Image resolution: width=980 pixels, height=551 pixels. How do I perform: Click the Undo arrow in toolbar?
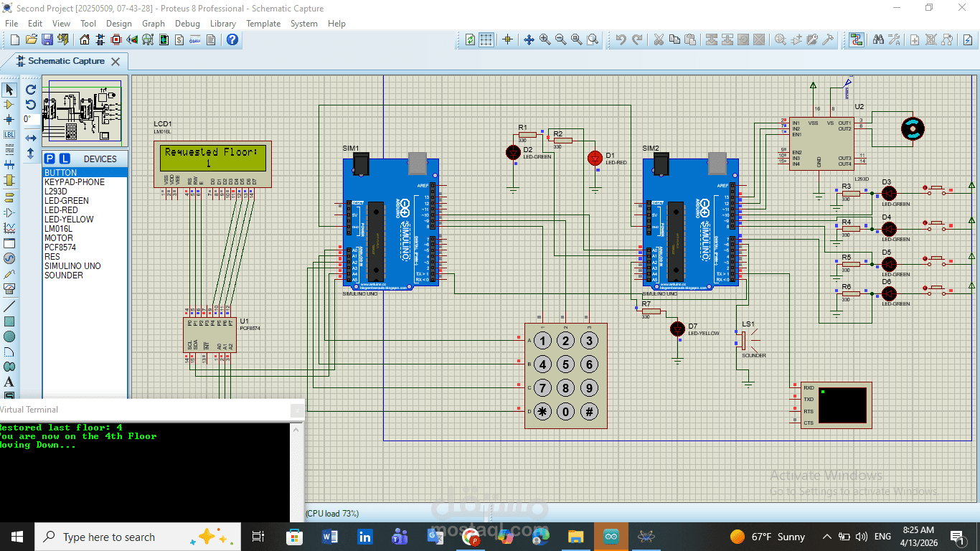click(x=621, y=40)
